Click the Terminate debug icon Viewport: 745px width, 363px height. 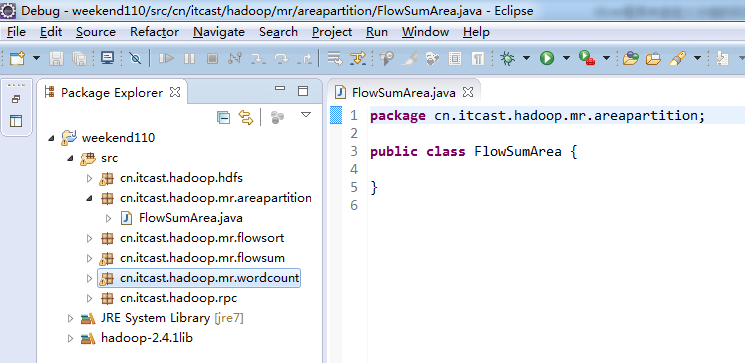tap(212, 58)
